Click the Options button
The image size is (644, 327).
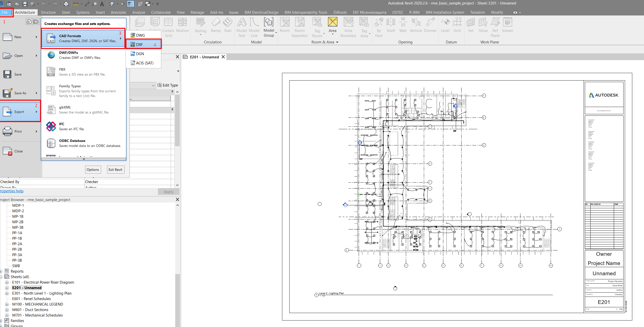point(93,170)
